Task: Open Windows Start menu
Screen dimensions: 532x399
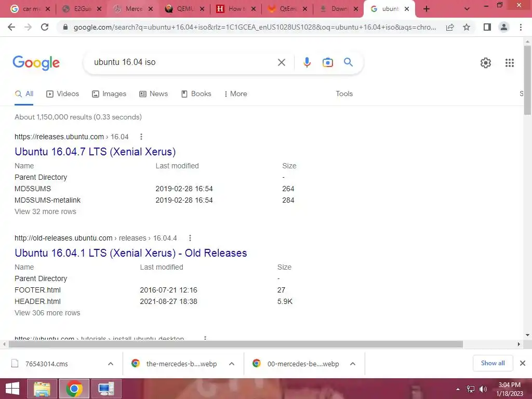Action: click(12, 389)
